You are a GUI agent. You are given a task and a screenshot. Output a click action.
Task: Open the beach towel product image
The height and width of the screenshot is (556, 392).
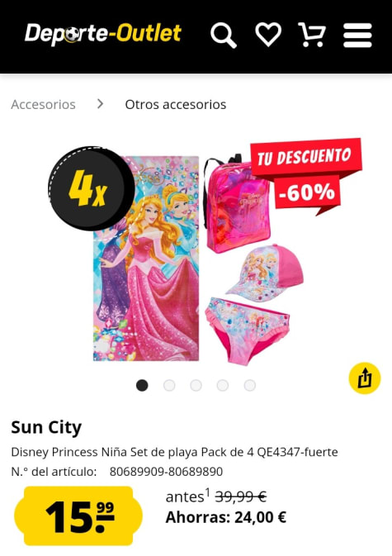click(146, 258)
